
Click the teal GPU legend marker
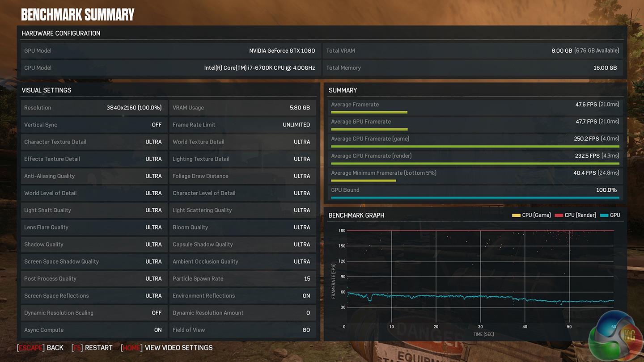[x=604, y=215]
